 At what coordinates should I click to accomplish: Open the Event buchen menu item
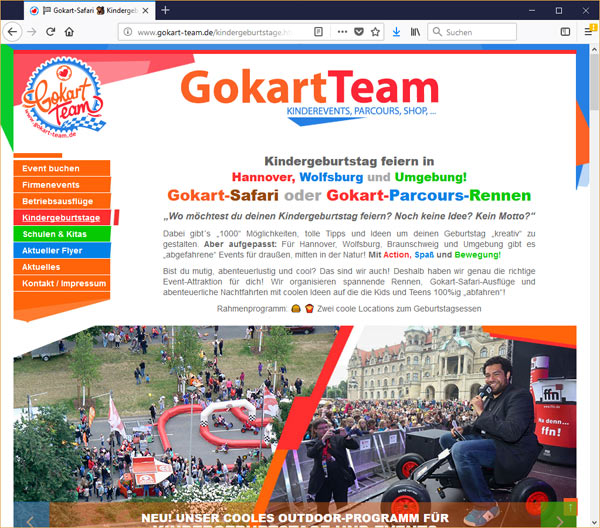click(x=62, y=168)
